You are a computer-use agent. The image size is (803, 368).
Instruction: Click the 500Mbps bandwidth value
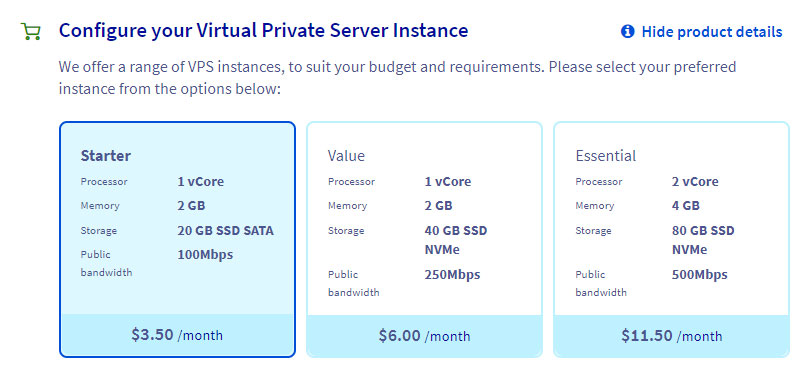[x=700, y=274]
